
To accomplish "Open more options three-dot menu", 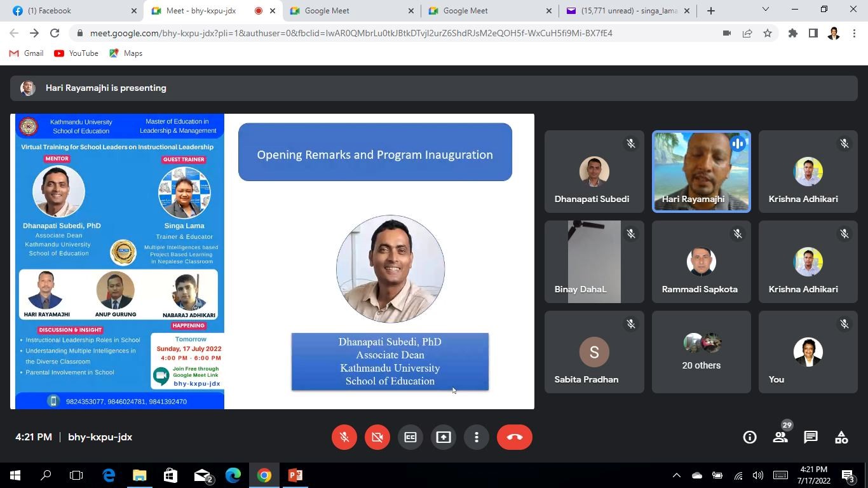I will coord(476,437).
